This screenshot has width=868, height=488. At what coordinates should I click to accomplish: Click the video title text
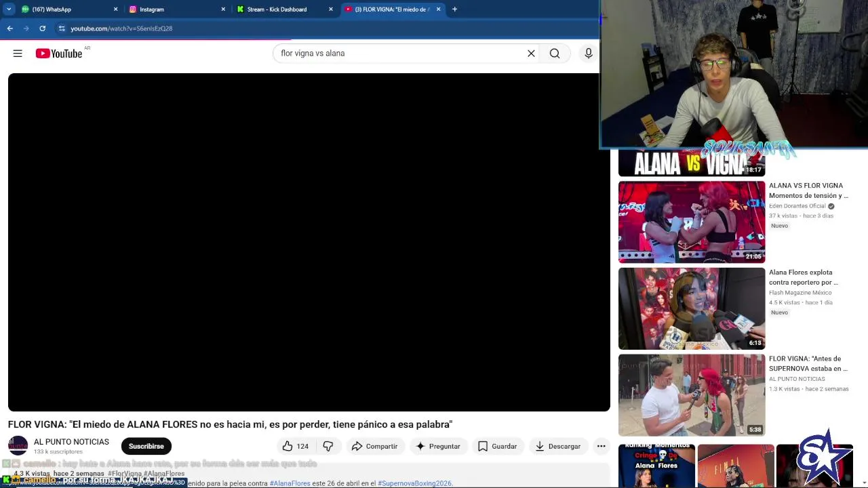[x=230, y=424]
